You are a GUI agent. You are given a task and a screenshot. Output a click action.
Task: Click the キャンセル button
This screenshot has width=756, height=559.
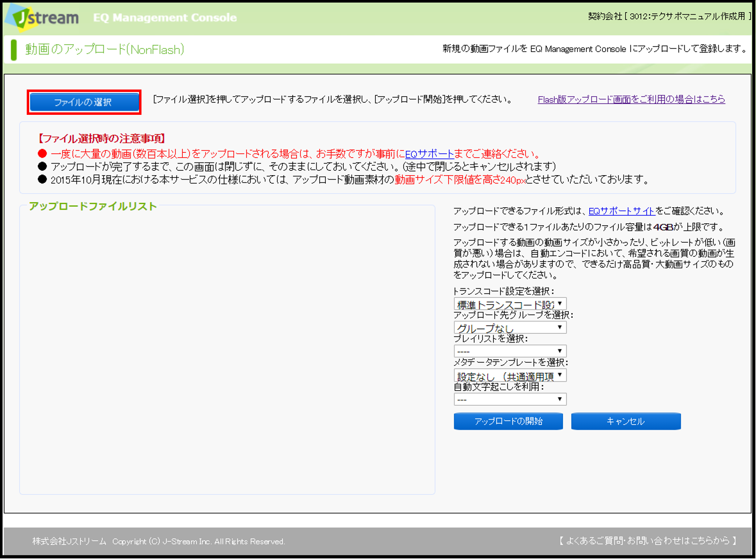point(626,421)
